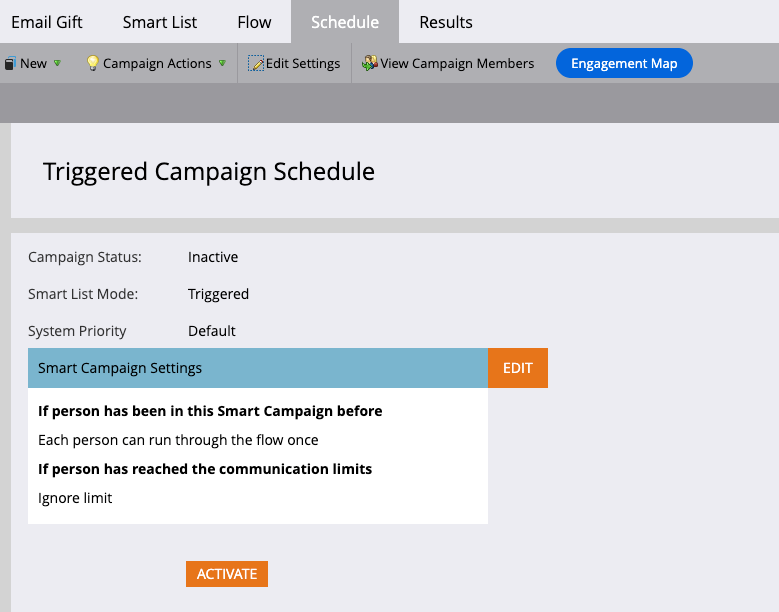Image resolution: width=779 pixels, height=612 pixels.
Task: Click the Campaign Actions lightbulb icon
Action: click(92, 63)
